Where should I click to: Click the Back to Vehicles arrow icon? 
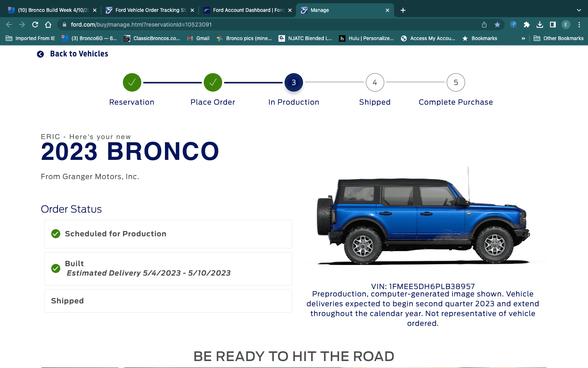[40, 54]
